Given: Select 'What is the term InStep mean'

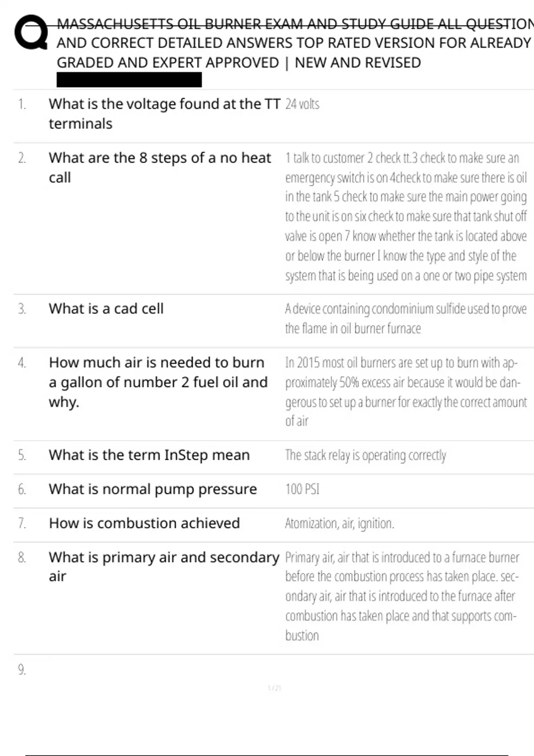Looking at the screenshot, I should click(149, 455).
